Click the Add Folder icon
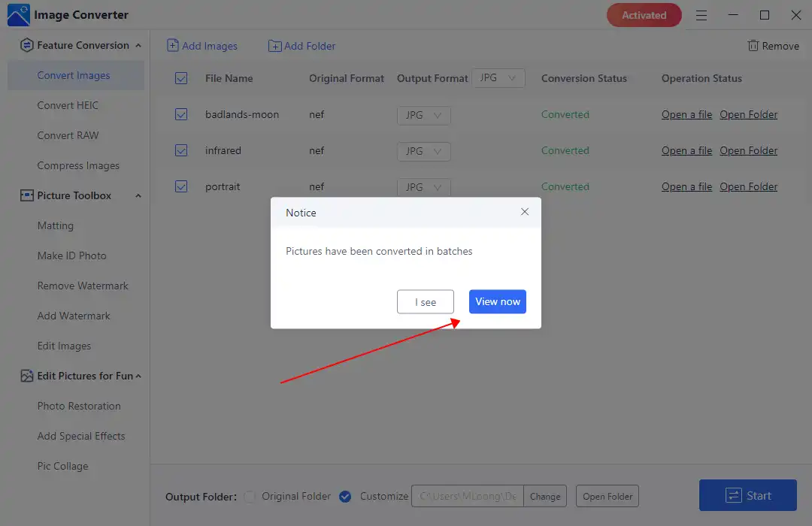This screenshot has width=812, height=526. [x=274, y=46]
